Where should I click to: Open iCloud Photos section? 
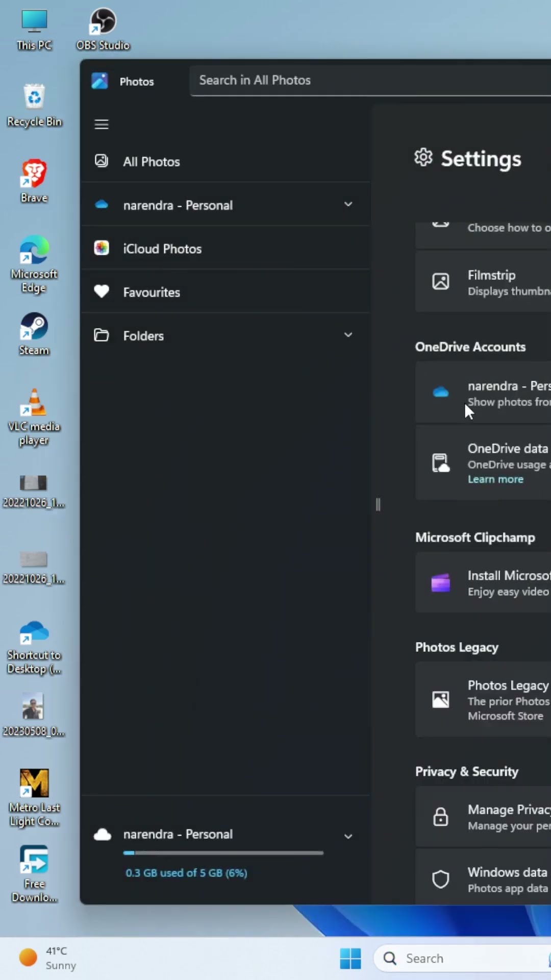coord(225,249)
